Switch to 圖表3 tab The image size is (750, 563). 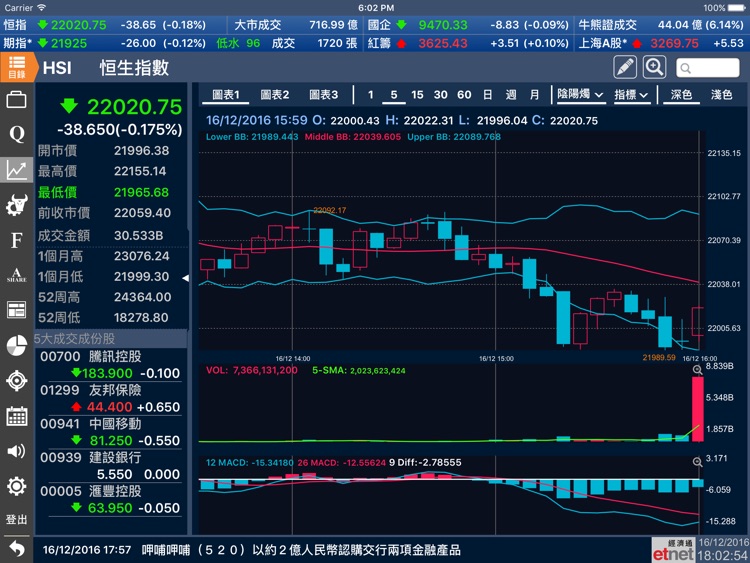pyautogui.click(x=323, y=95)
